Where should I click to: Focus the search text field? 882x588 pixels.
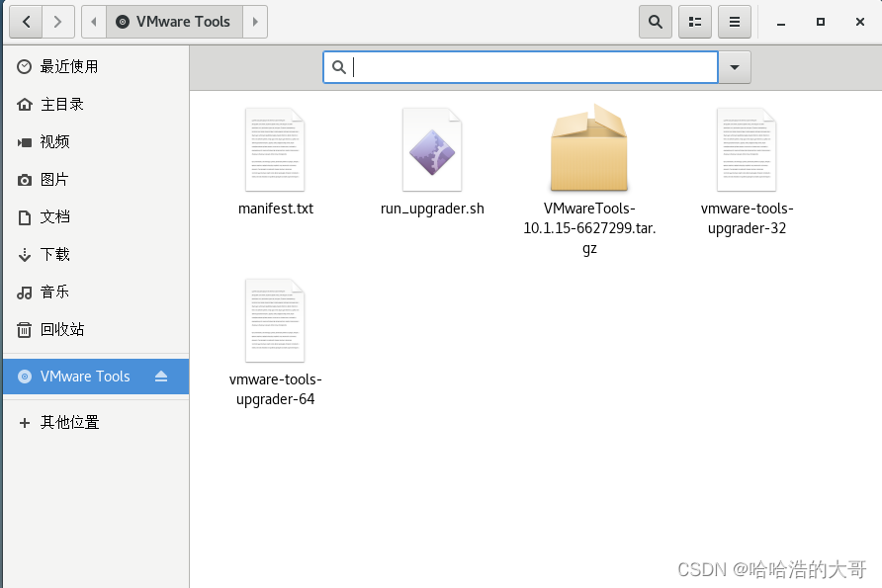(520, 67)
